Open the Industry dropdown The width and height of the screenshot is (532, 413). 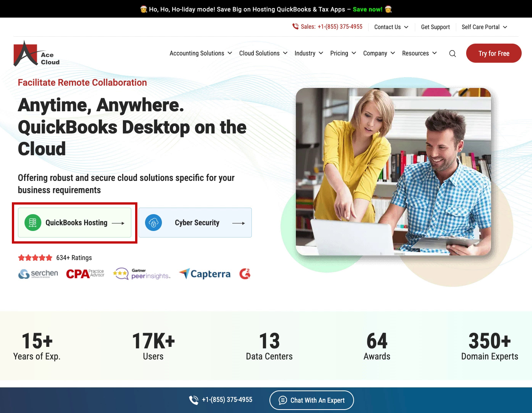click(x=309, y=53)
